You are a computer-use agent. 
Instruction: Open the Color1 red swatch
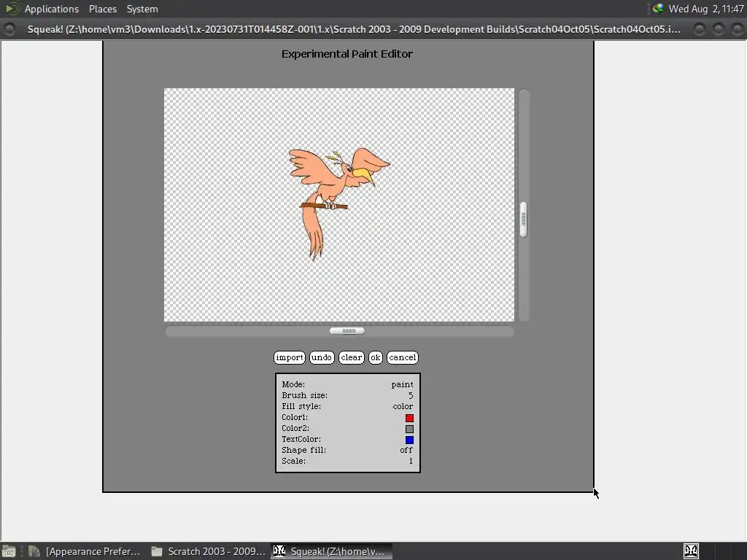coord(409,418)
